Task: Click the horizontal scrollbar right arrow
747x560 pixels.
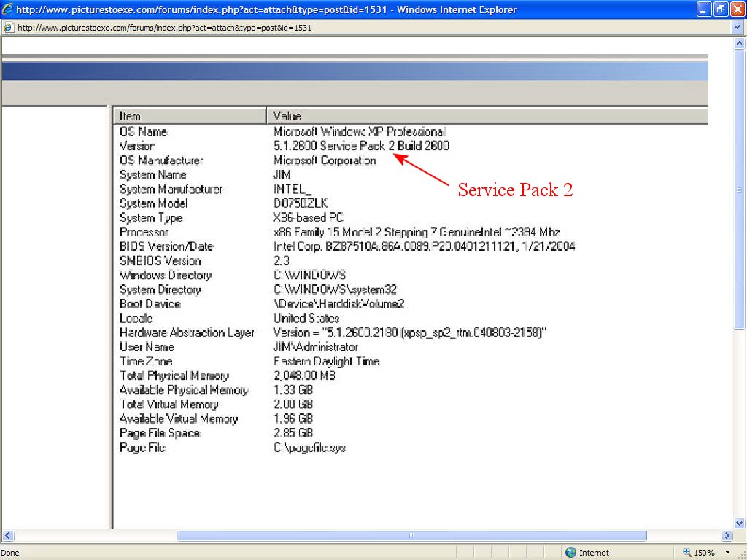Action: tap(727, 535)
